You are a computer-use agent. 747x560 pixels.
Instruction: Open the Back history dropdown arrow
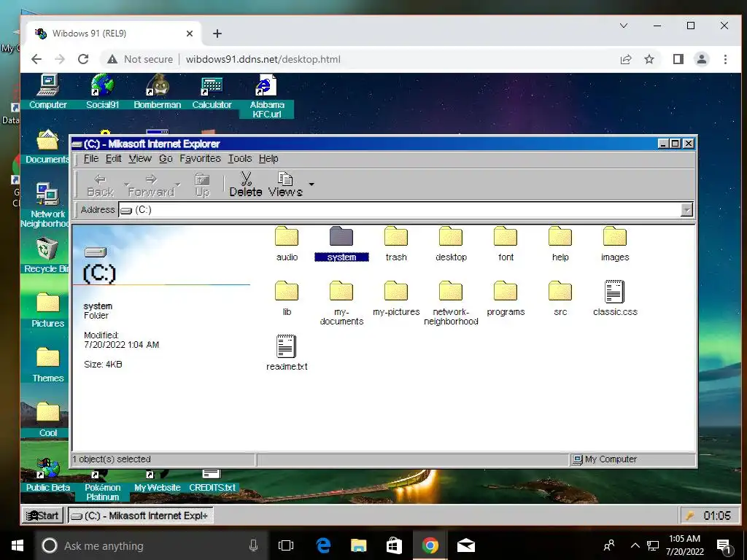(127, 184)
